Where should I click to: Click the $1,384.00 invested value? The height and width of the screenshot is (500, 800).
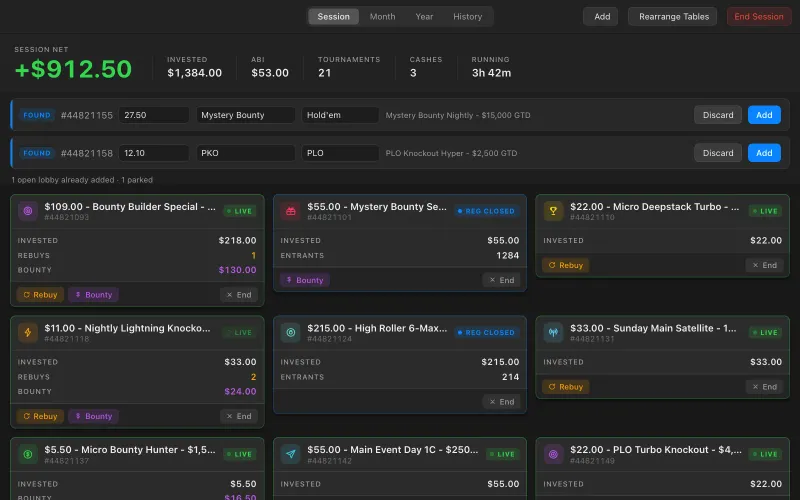194,73
